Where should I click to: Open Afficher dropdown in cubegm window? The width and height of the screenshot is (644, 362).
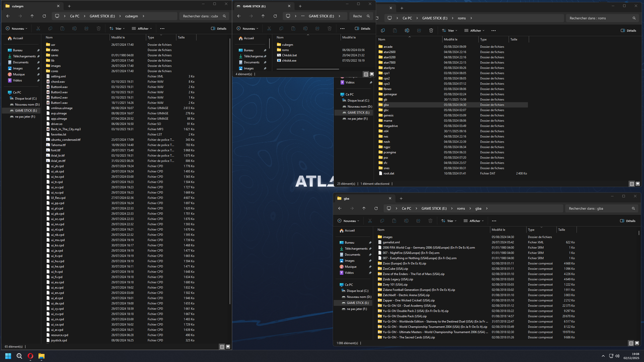point(143,29)
